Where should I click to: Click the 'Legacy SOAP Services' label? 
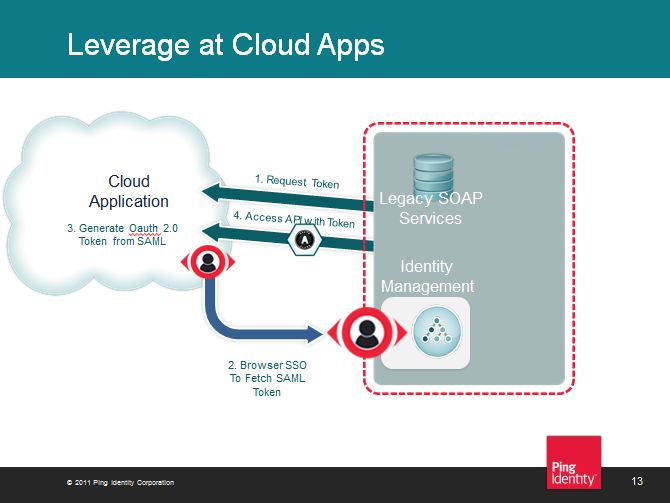coord(431,208)
